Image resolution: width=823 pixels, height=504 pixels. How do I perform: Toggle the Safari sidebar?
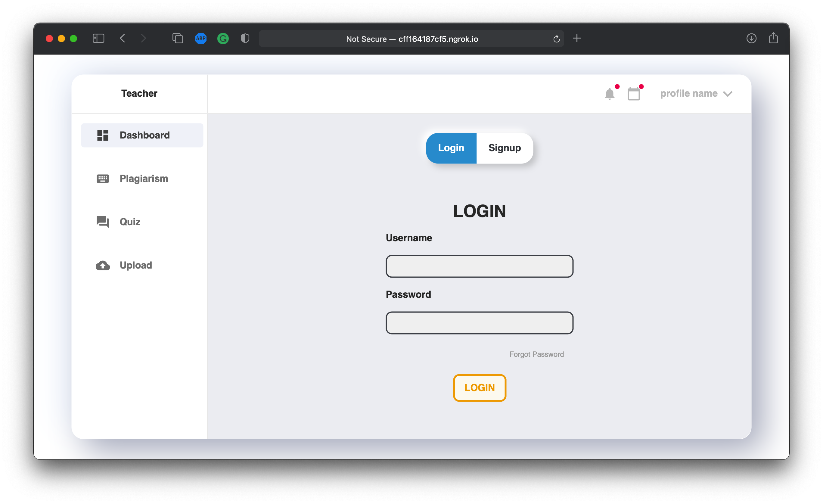click(98, 39)
